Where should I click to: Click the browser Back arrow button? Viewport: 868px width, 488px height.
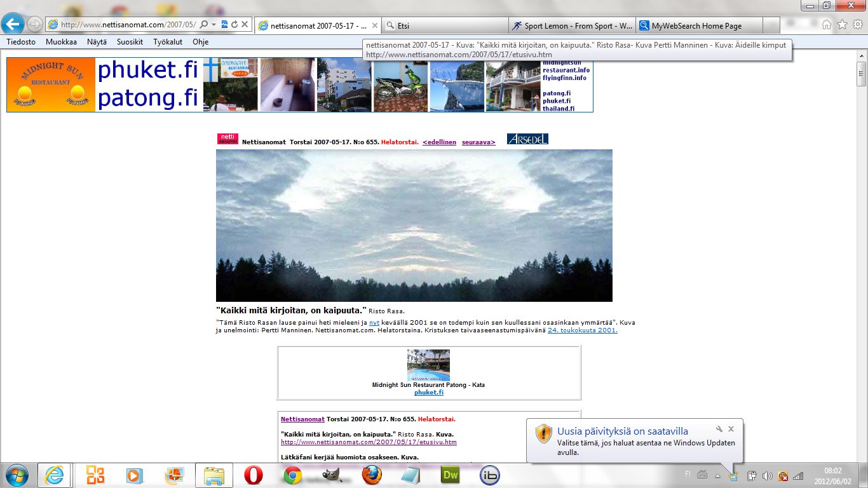click(x=13, y=24)
